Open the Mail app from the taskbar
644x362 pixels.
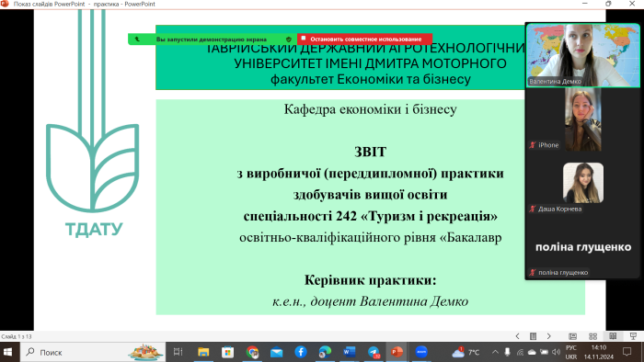(276, 352)
